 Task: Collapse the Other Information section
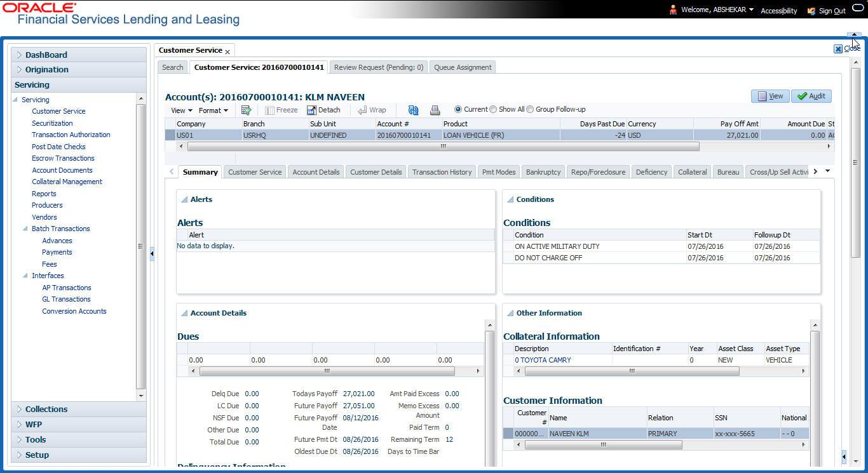(510, 313)
